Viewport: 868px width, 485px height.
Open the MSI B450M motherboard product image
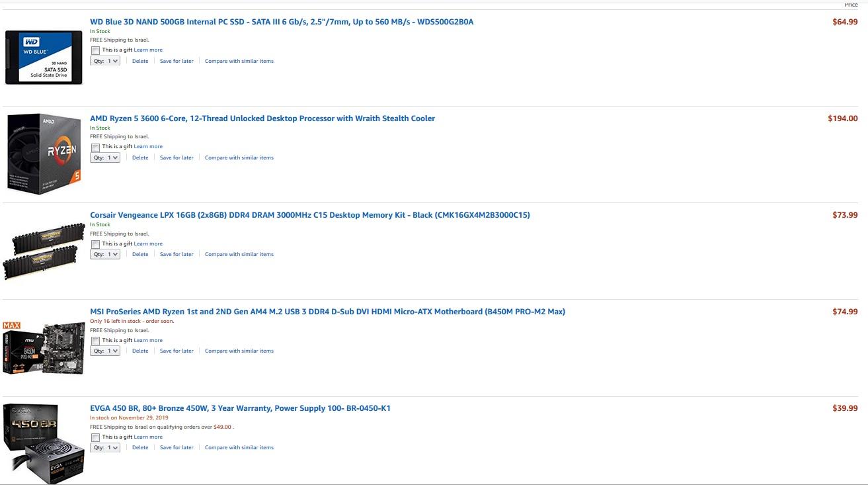[x=44, y=348]
